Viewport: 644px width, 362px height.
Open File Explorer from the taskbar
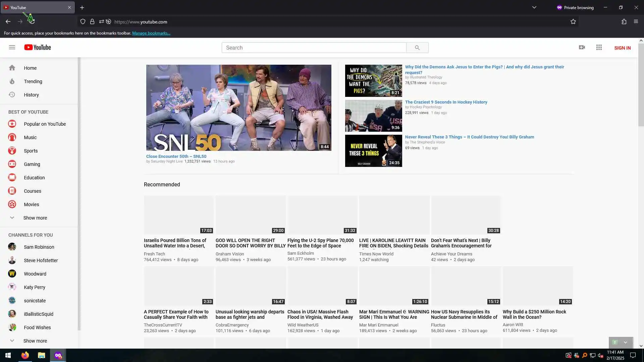click(42, 355)
